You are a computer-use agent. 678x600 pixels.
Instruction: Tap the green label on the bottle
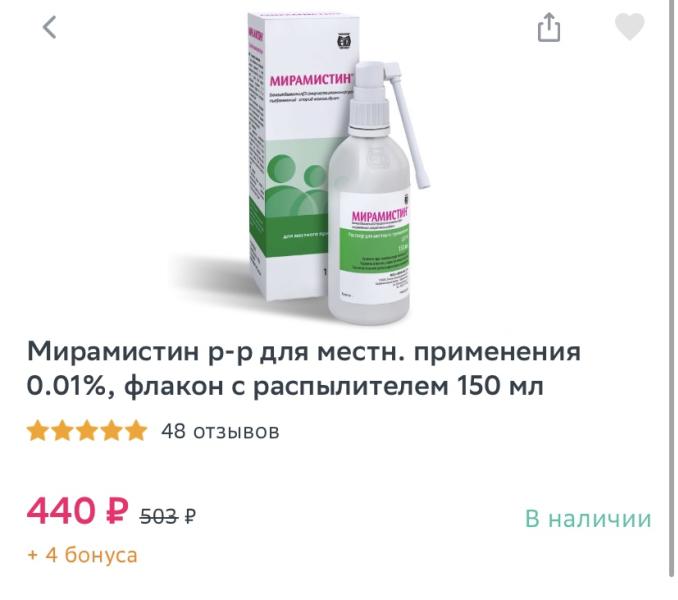tap(374, 251)
